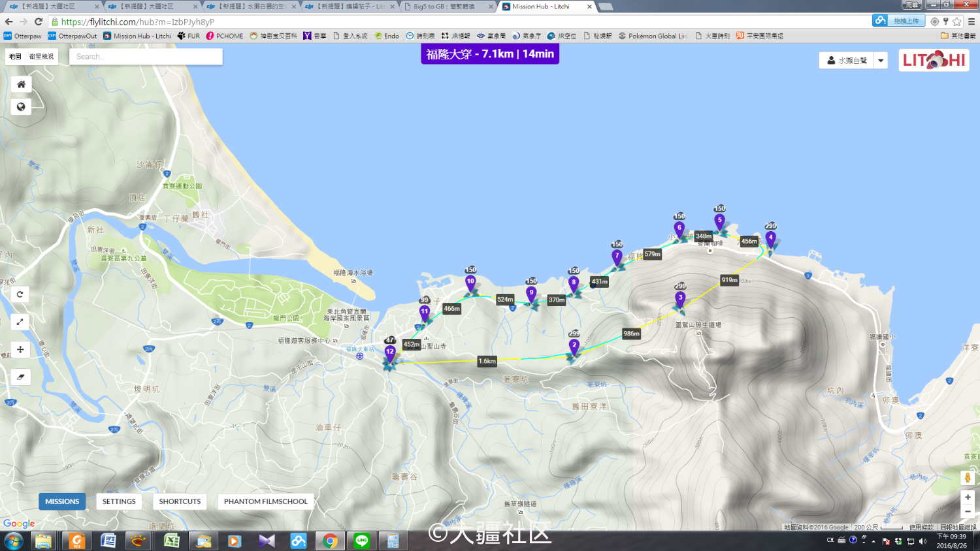This screenshot has height=551, width=980.
Task: Open the Chrome hamburger menu
Action: pos(971,22)
